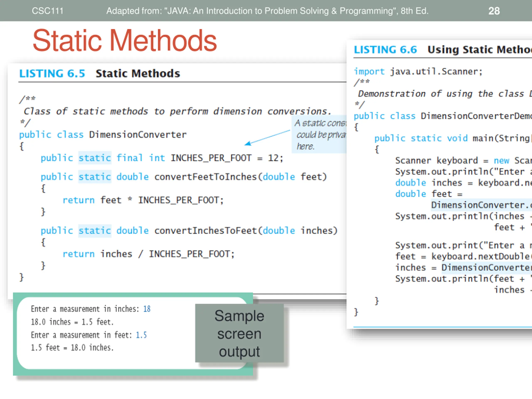The image size is (532, 399).
Task: Click the blue callout arrow pointing at the constant
Action: 267,138
